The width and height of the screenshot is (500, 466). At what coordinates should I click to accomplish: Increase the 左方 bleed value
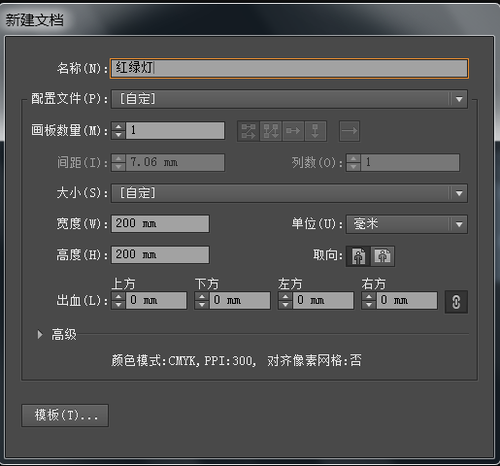[x=285, y=296]
